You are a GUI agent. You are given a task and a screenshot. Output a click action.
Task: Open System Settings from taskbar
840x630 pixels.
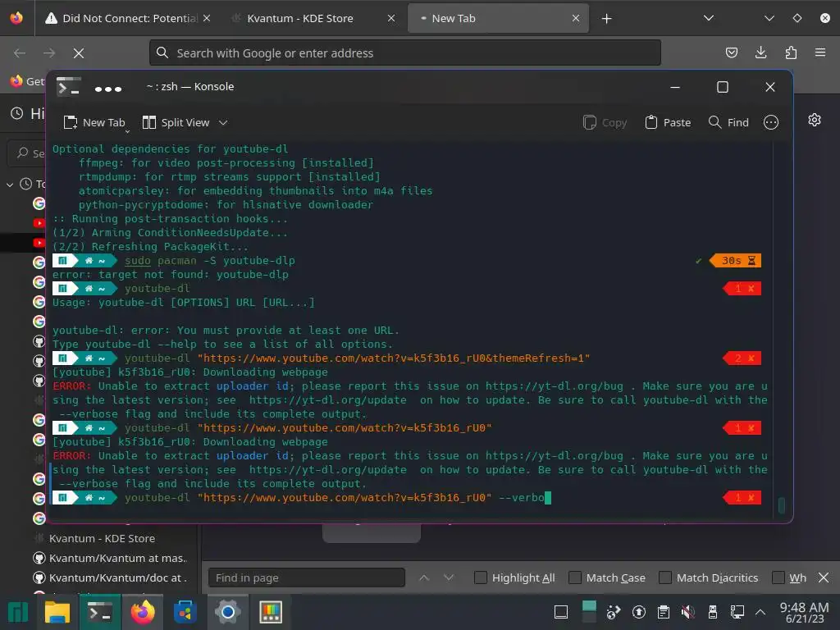click(x=228, y=612)
